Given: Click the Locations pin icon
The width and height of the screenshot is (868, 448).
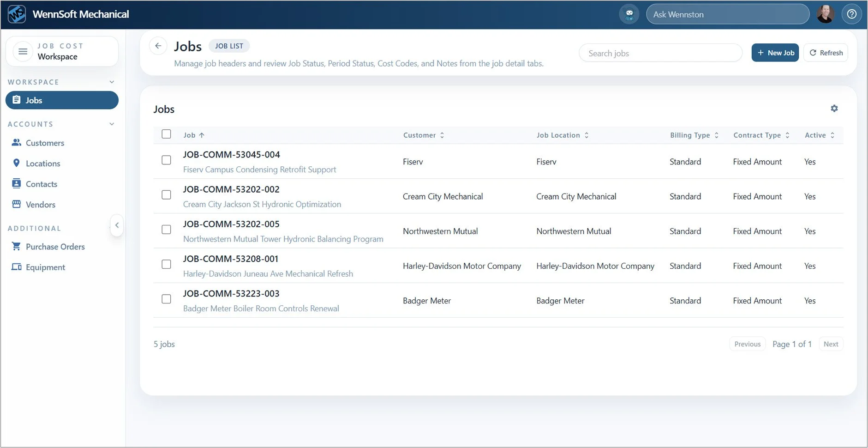Looking at the screenshot, I should coord(17,163).
